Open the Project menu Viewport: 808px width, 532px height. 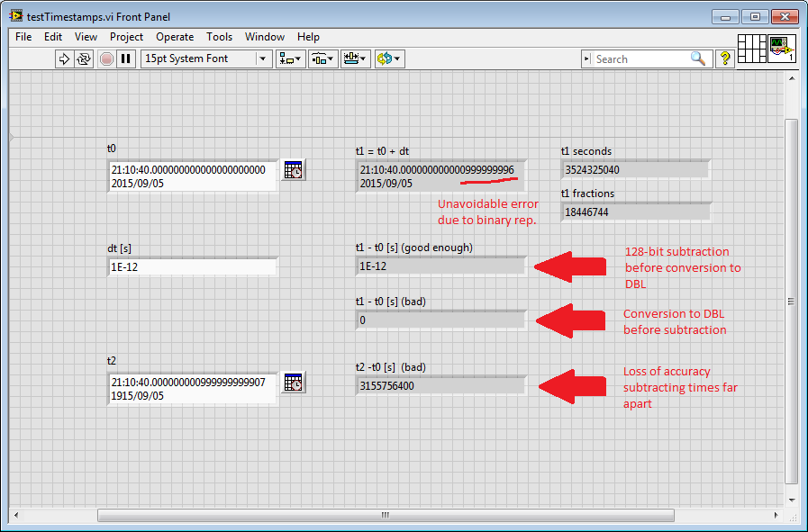(126, 37)
